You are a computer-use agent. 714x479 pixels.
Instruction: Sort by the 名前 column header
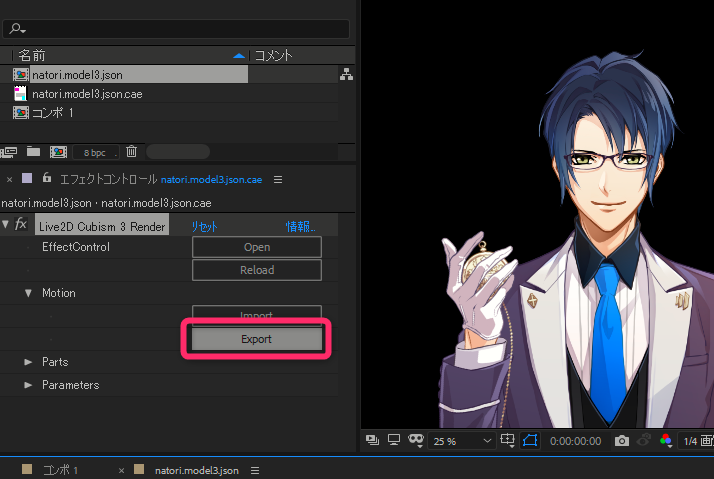pyautogui.click(x=32, y=56)
